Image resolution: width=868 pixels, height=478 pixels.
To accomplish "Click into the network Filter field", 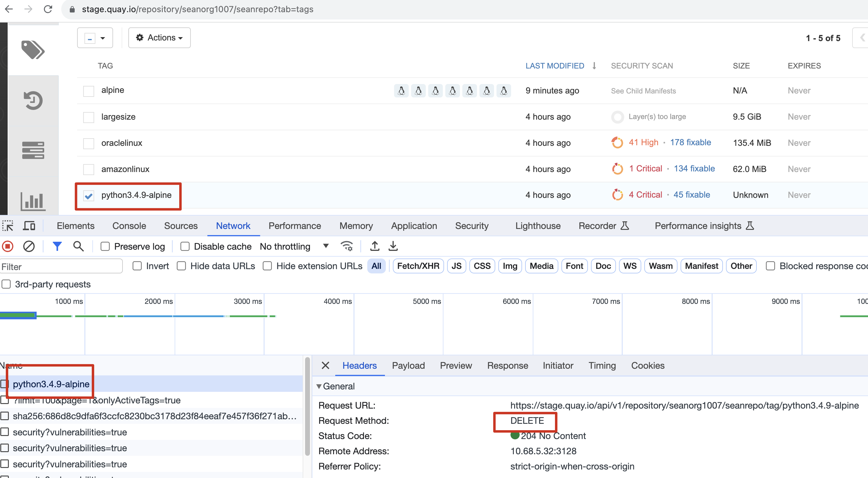I will (61, 267).
